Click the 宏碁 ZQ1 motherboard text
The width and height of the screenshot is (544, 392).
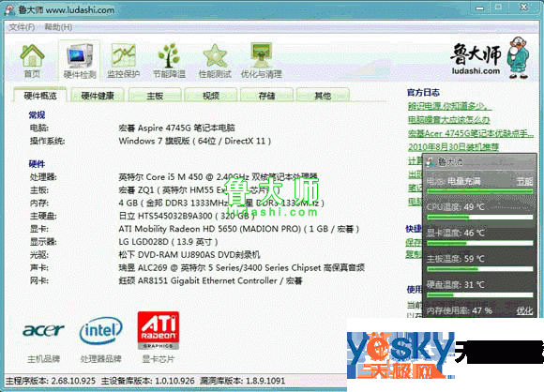(x=199, y=190)
